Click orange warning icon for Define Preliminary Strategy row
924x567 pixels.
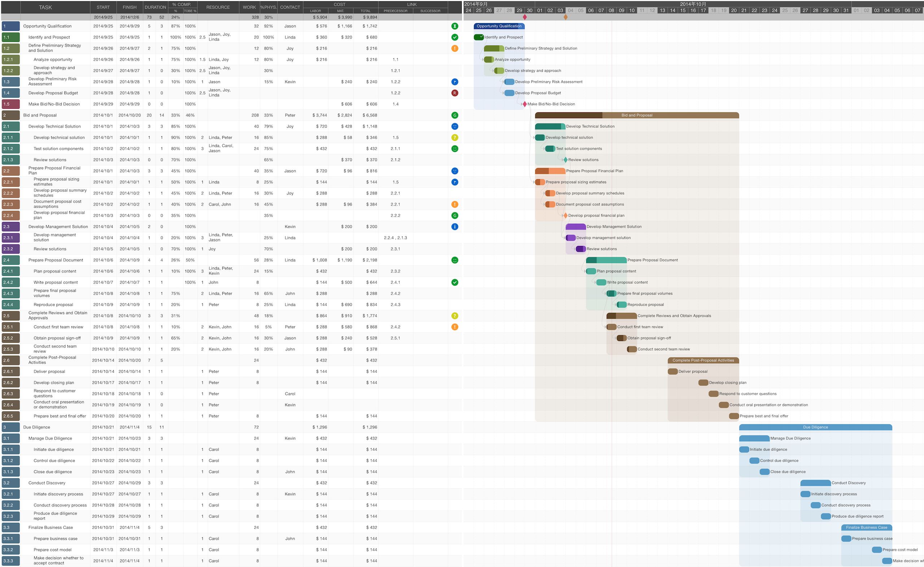(454, 48)
